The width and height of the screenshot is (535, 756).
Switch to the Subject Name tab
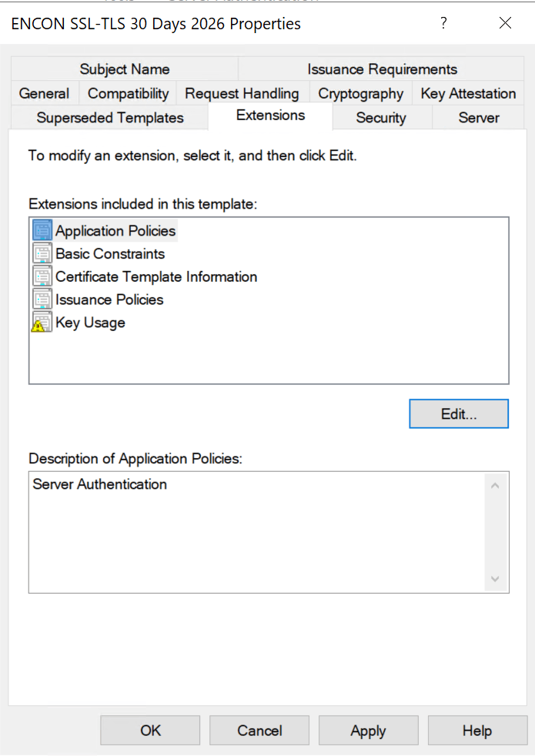point(125,69)
